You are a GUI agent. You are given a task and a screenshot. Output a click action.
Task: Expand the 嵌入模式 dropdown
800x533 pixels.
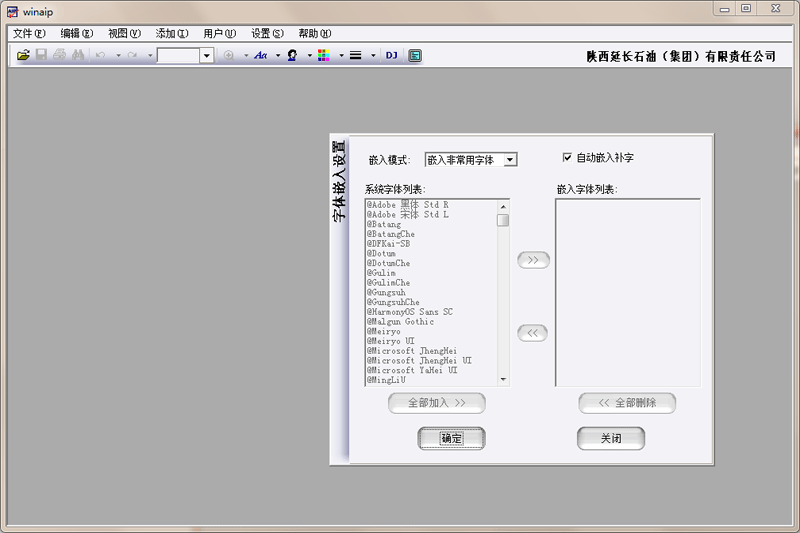pyautogui.click(x=510, y=160)
